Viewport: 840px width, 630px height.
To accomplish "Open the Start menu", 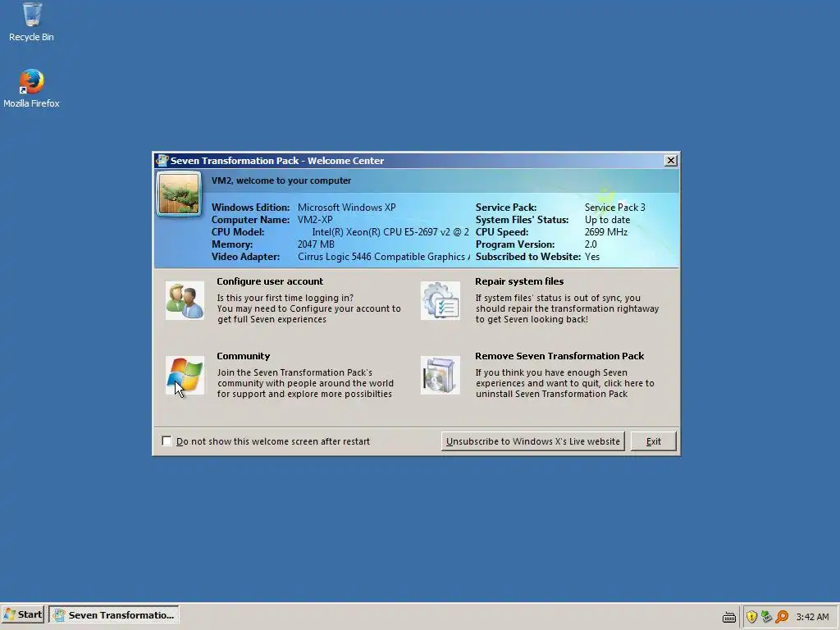I will (x=22, y=615).
